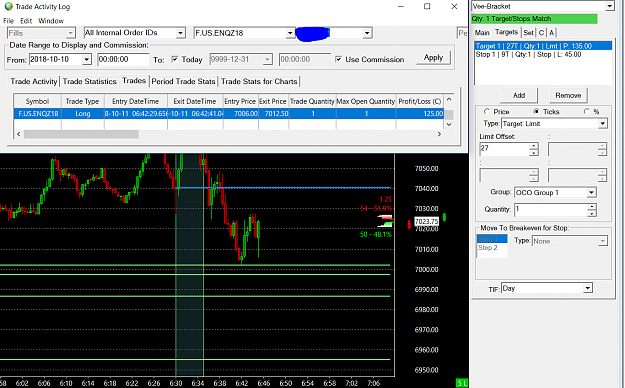Decrease the Quantity value
This screenshot has width=625, height=388.
pos(592,213)
